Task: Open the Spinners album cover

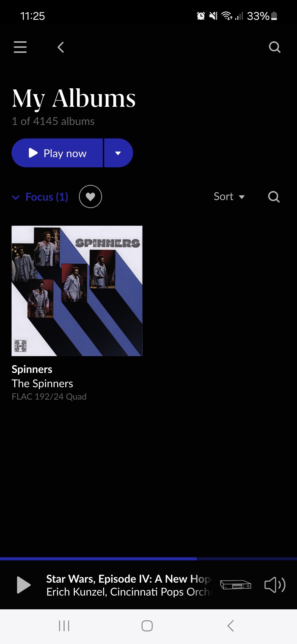Action: (77, 291)
